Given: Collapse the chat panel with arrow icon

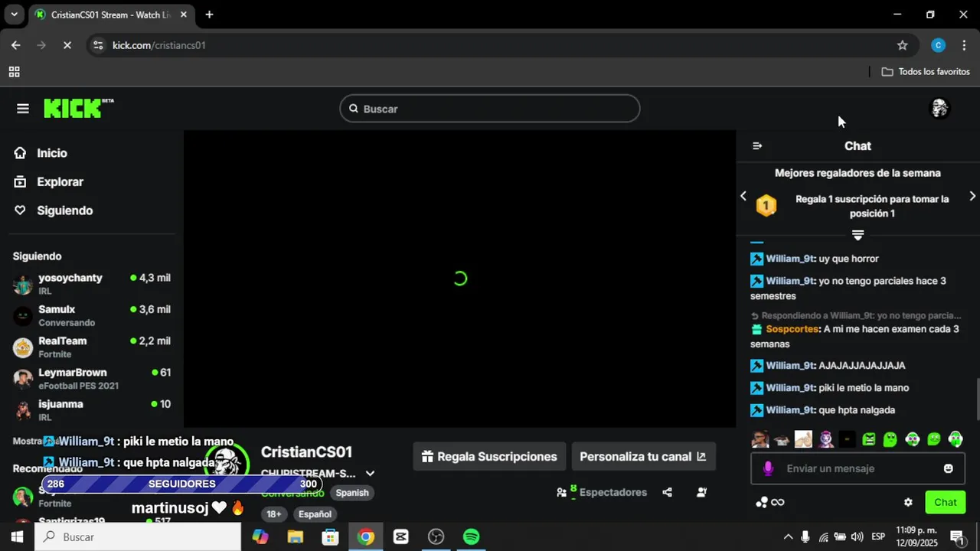Looking at the screenshot, I should [x=757, y=146].
